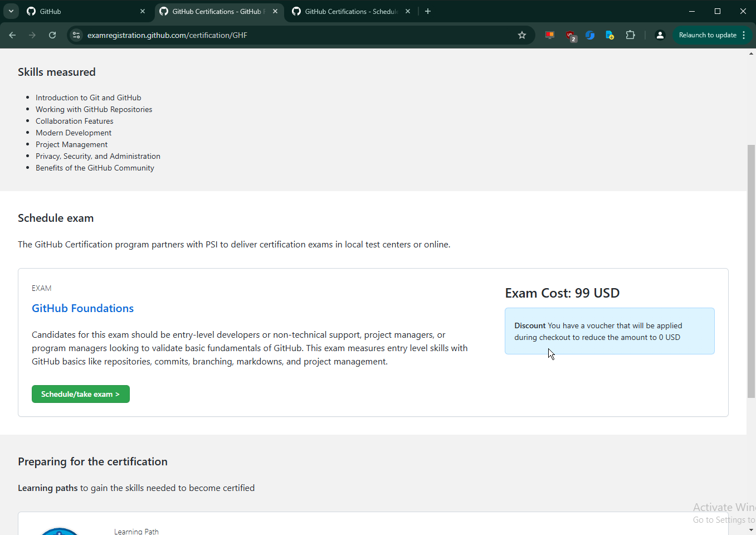
Task: Open the uBlock extension with badge 2
Action: coord(570,36)
